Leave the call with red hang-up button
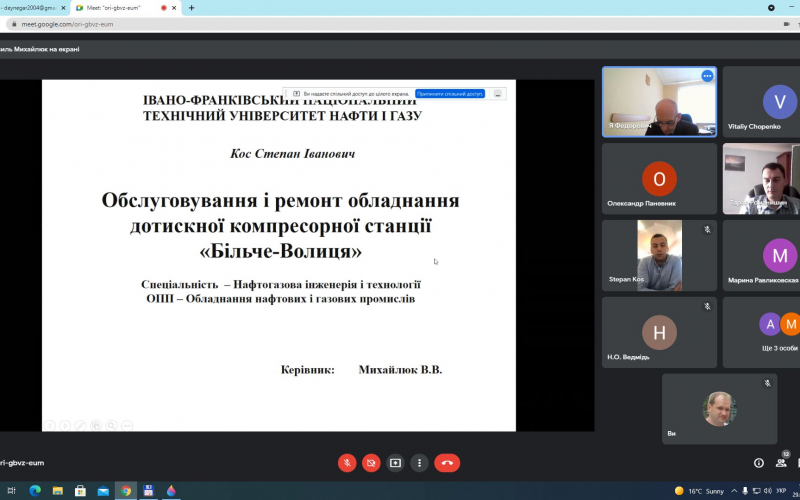 point(447,463)
